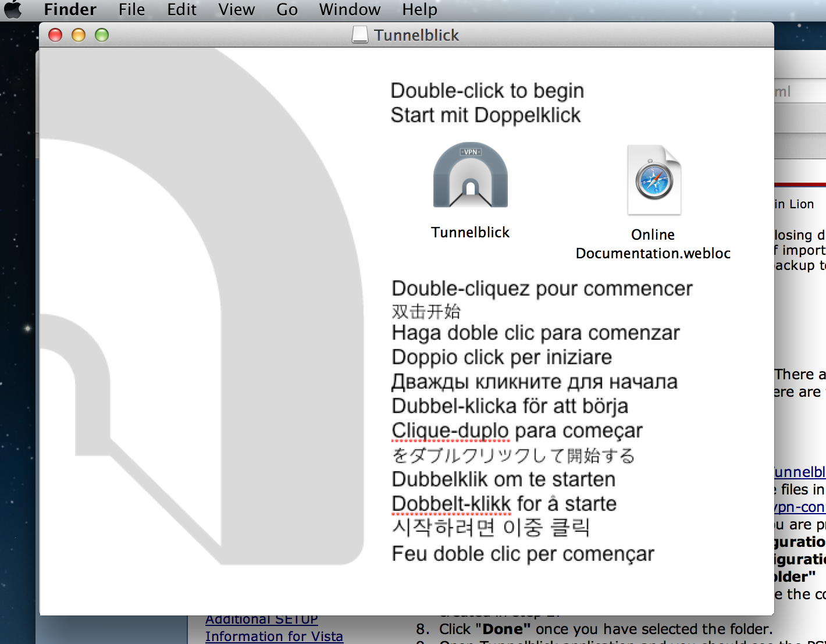Screen dimensions: 826x644
Task: Click the 'Online Documentation.webloc' file name label
Action: point(653,244)
